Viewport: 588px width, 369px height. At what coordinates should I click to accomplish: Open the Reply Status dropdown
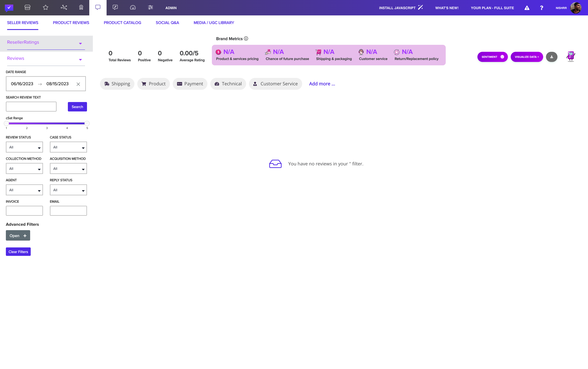(68, 190)
